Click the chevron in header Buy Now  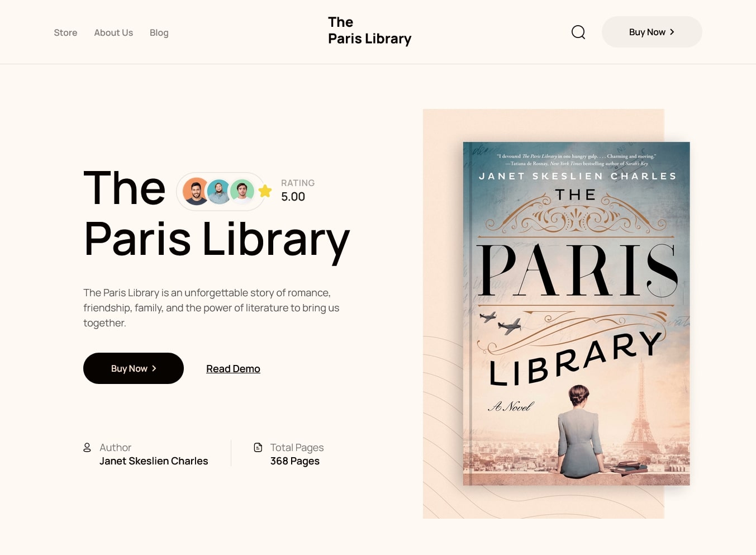[x=672, y=32]
